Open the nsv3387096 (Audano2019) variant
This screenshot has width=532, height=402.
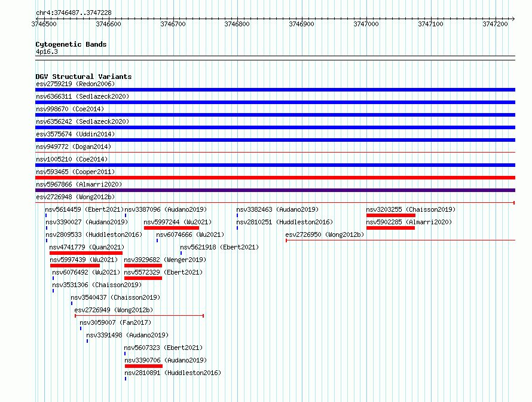(x=166, y=209)
